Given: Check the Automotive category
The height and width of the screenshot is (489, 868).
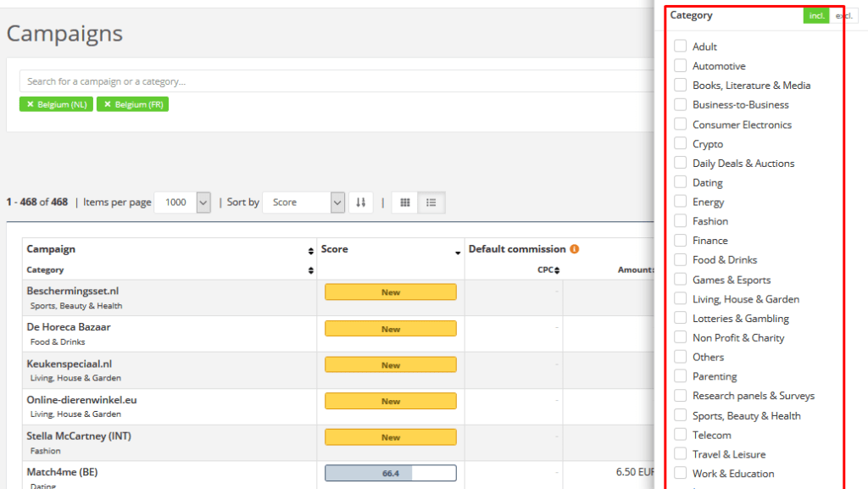Looking at the screenshot, I should tap(681, 65).
